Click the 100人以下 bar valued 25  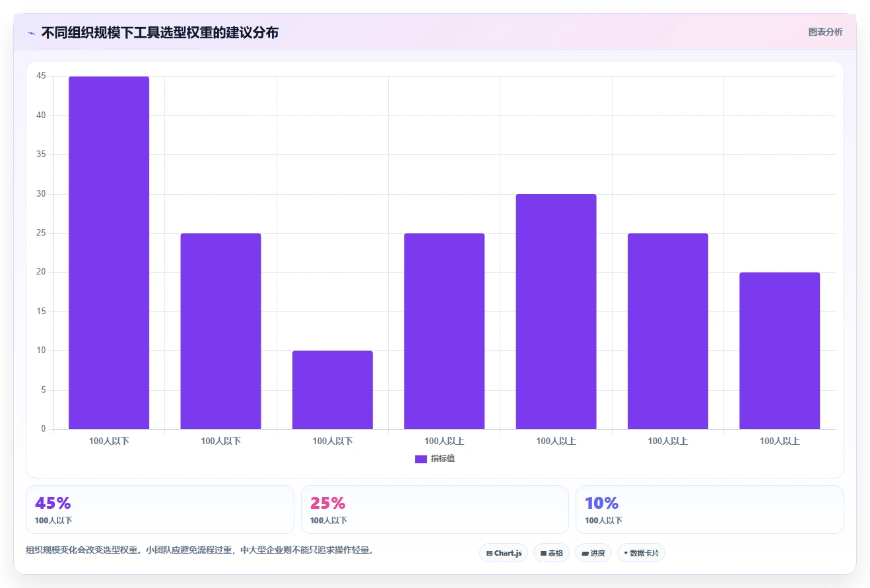(x=220, y=331)
